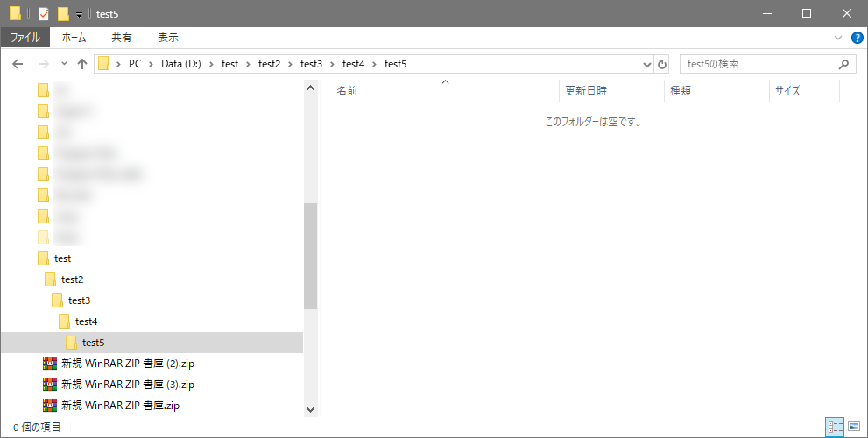Open the 表示 ribbon tab
Image resolution: width=868 pixels, height=438 pixels.
click(168, 38)
